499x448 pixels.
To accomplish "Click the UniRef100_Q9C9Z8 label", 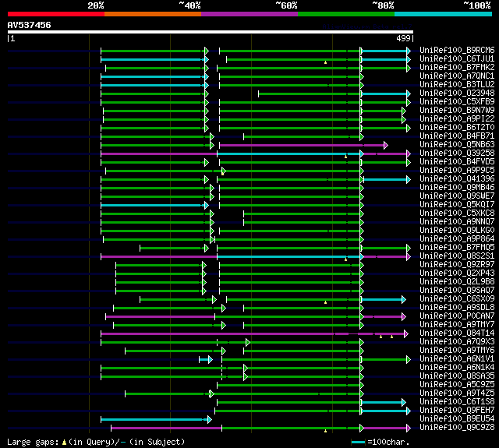I will (x=457, y=428).
